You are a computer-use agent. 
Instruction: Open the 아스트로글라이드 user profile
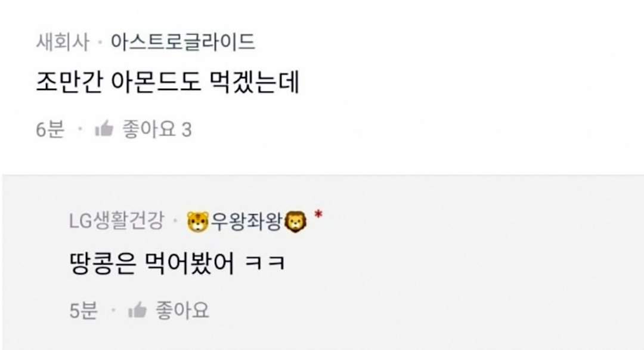pos(183,42)
